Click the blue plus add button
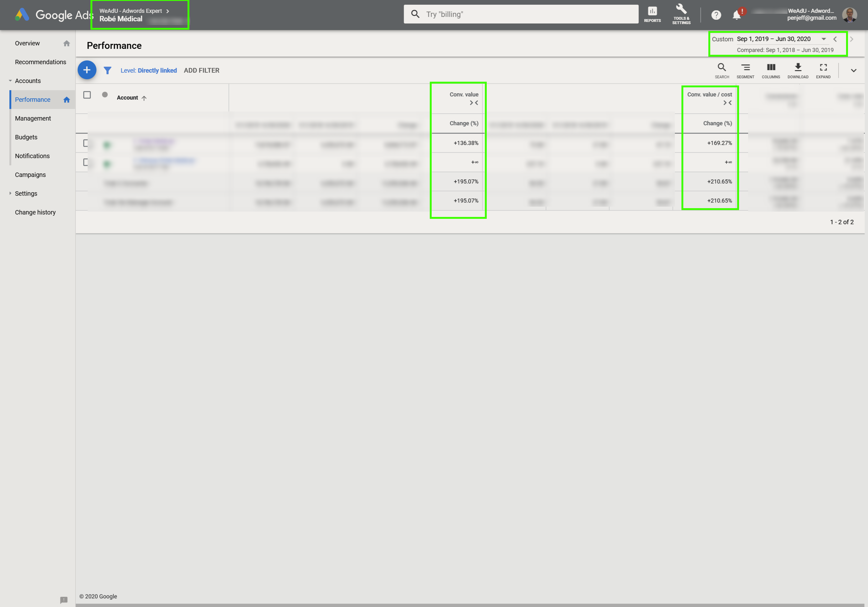Image resolution: width=868 pixels, height=607 pixels. point(87,70)
